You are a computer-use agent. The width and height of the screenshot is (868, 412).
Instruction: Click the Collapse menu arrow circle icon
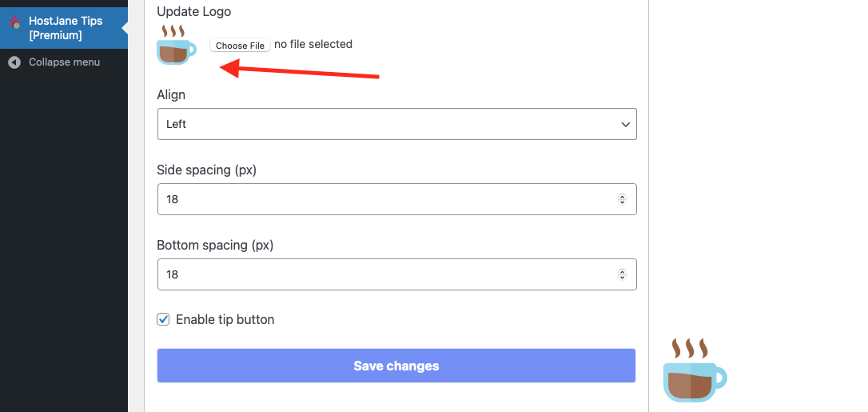tap(14, 62)
